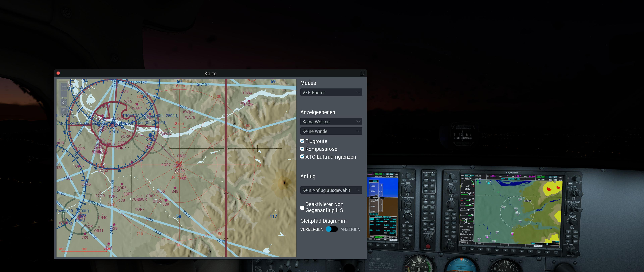
Task: Center map on aircraft target icon
Action: [64, 111]
